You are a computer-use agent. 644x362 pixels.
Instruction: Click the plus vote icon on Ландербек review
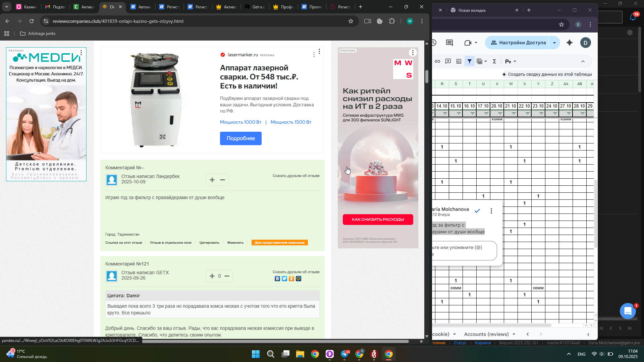point(212,180)
